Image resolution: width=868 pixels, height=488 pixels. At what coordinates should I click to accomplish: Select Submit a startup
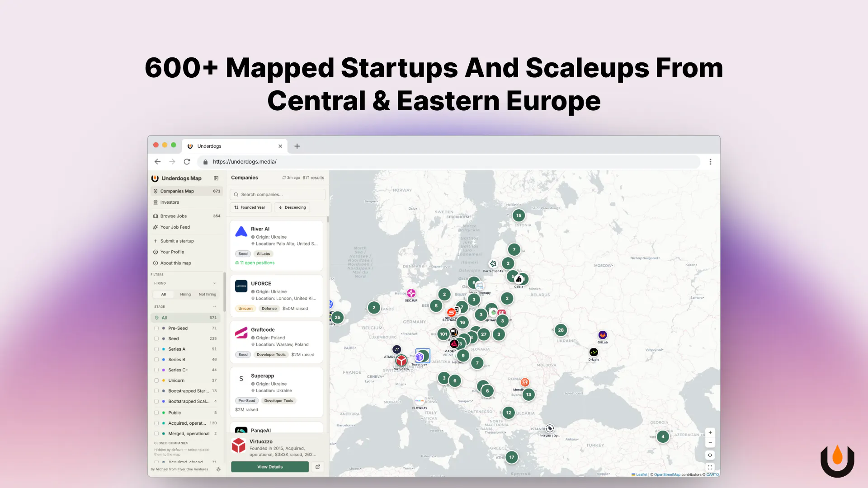[186, 241]
